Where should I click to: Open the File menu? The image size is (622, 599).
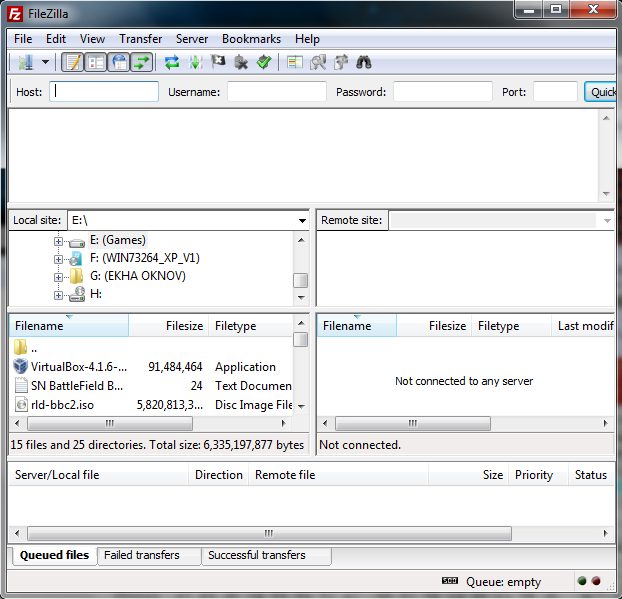click(x=23, y=39)
